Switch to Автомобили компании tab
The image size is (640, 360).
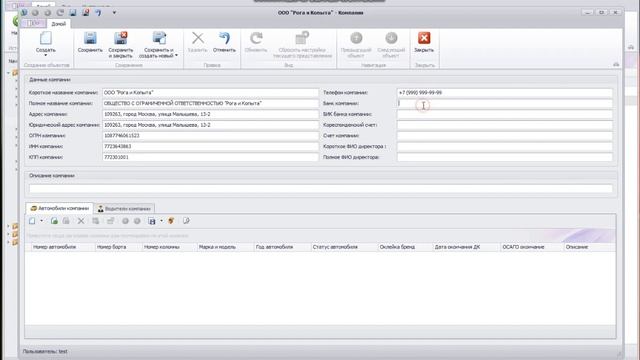(x=60, y=208)
